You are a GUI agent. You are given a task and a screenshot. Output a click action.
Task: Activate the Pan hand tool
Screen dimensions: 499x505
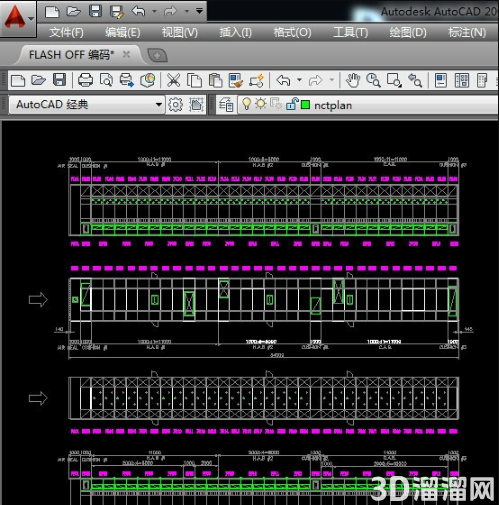[353, 80]
